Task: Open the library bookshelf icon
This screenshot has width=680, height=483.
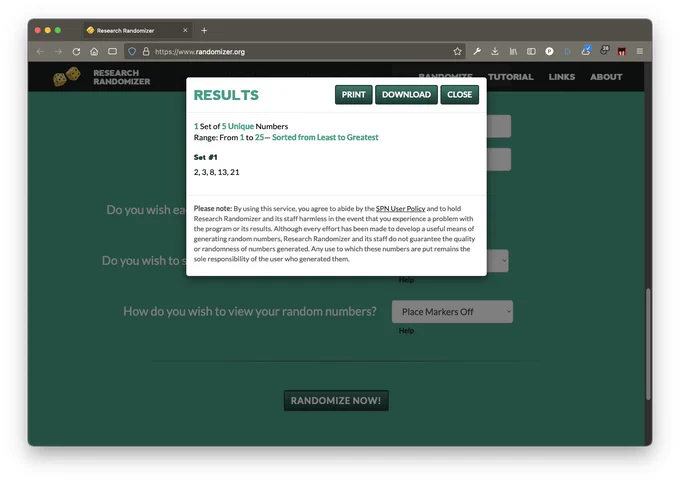Action: tap(513, 51)
